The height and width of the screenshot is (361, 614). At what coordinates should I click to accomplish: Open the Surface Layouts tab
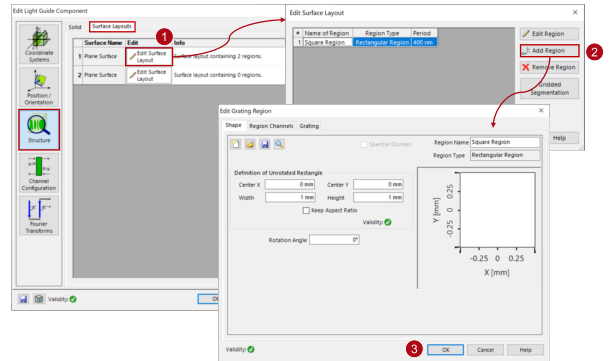pyautogui.click(x=112, y=26)
